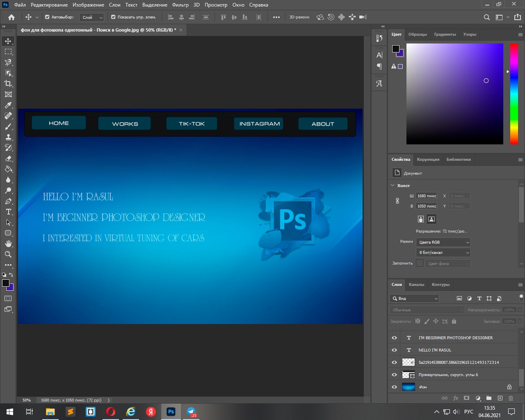
Task: Select the Hand tool
Action: pyautogui.click(x=8, y=244)
